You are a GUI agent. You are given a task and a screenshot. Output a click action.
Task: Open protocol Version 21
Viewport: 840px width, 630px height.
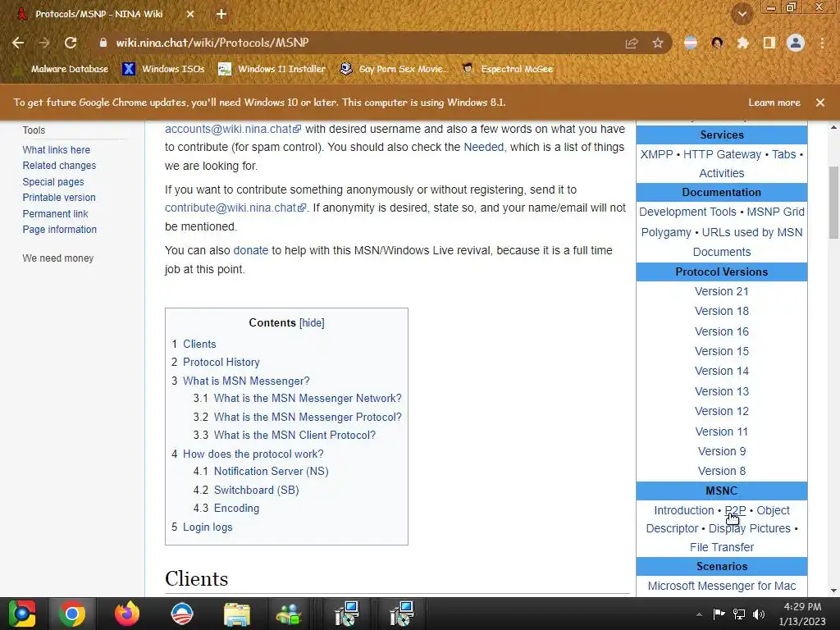coord(722,291)
